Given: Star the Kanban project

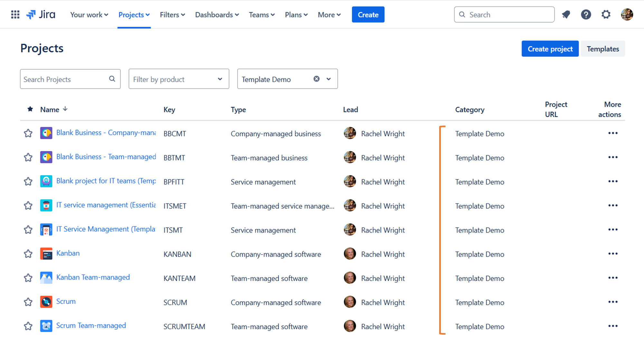Looking at the screenshot, I should [x=28, y=253].
